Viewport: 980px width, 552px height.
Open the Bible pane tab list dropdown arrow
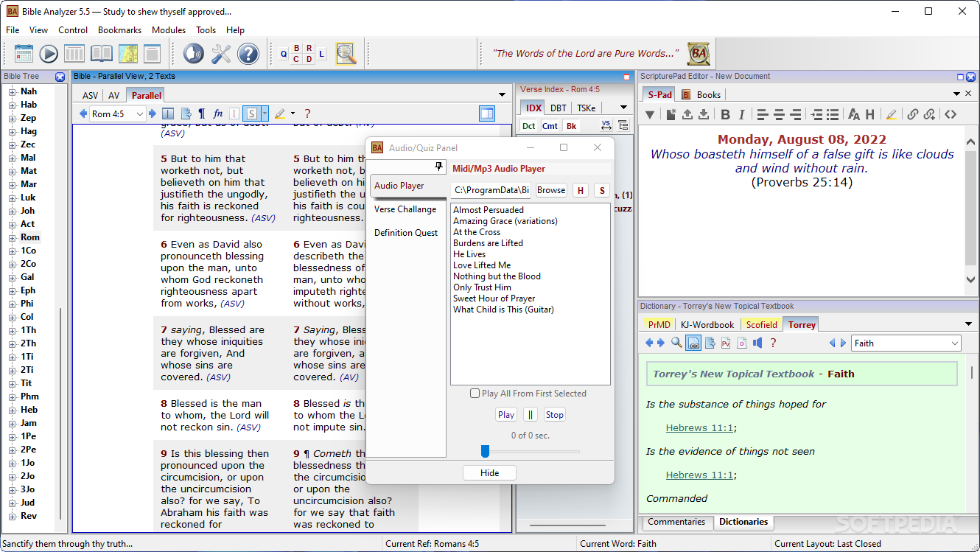click(x=503, y=95)
